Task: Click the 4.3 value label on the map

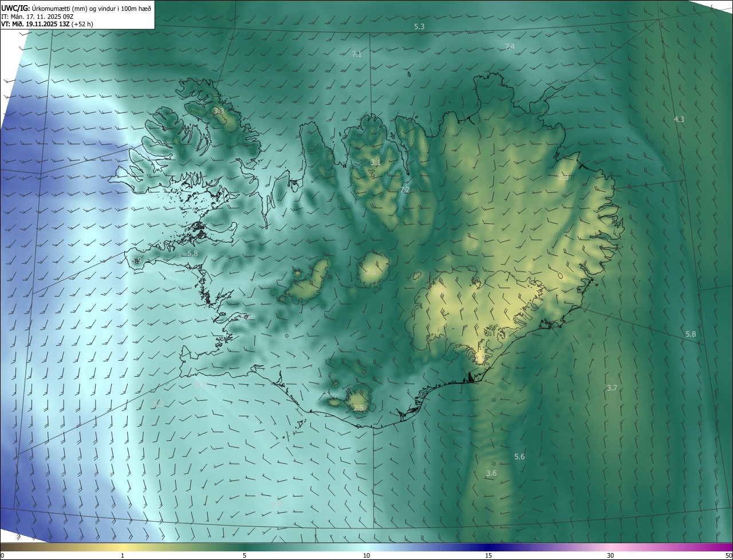Action: click(679, 119)
